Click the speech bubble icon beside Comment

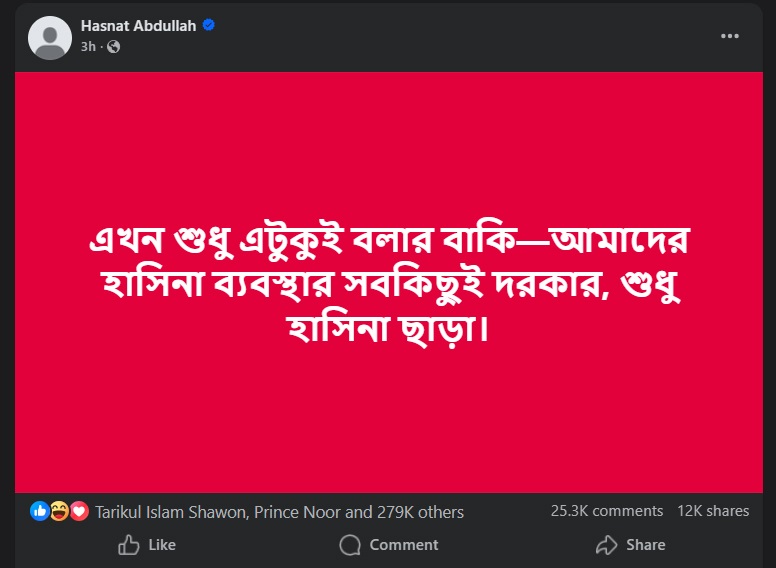[350, 545]
